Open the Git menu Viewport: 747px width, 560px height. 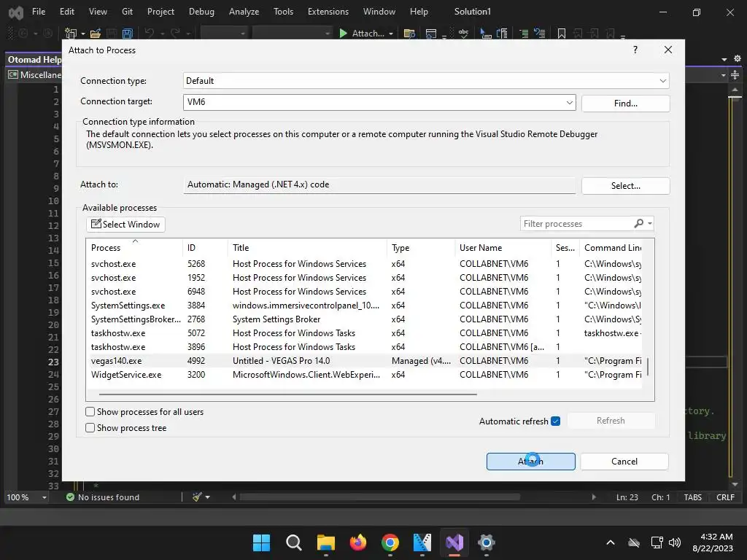(x=127, y=12)
